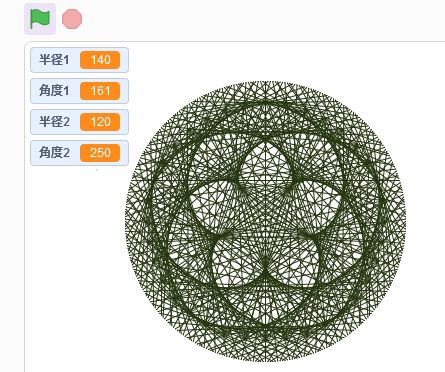Select the 半径1 variable monitor label

click(54, 60)
